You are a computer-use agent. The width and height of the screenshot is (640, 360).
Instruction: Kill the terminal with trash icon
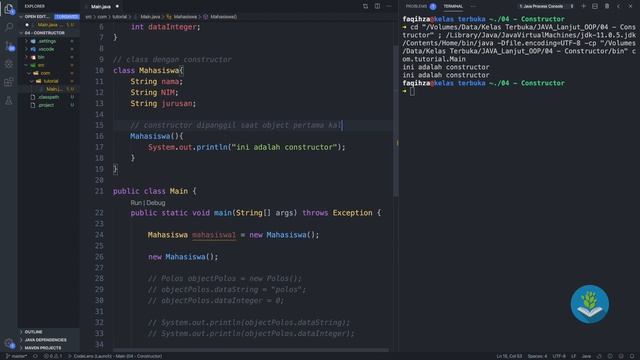[x=607, y=6]
